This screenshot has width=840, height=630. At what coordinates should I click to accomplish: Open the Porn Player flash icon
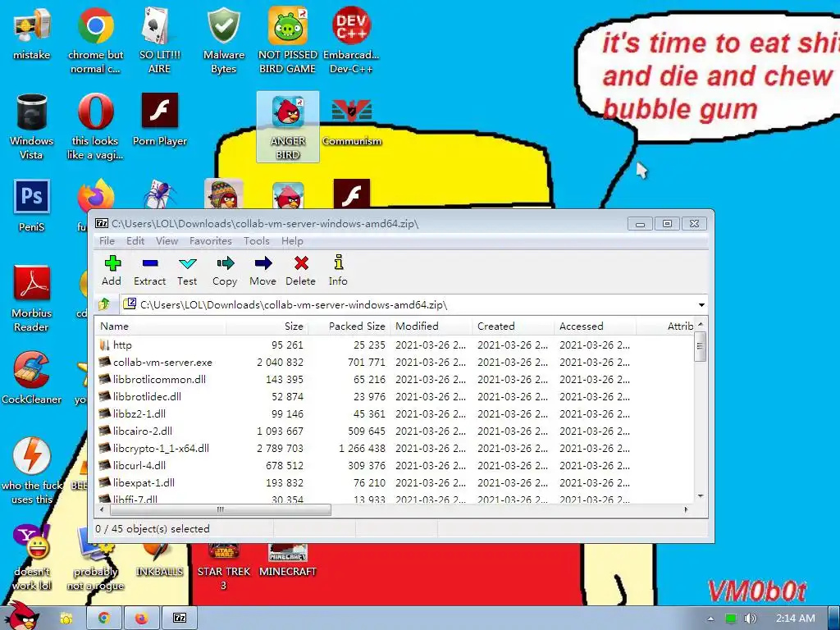[x=160, y=121]
